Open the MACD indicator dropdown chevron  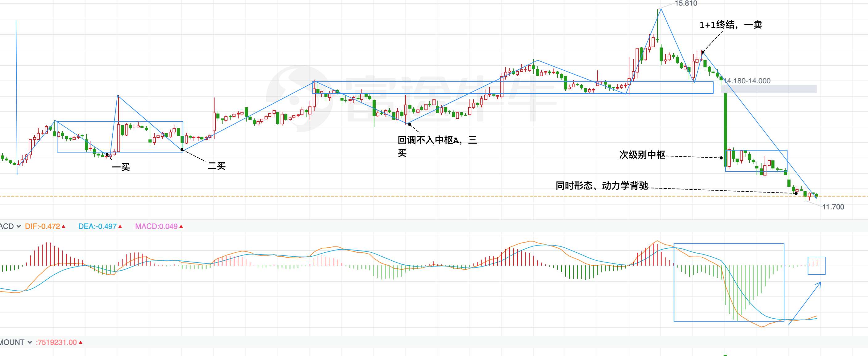tap(19, 226)
